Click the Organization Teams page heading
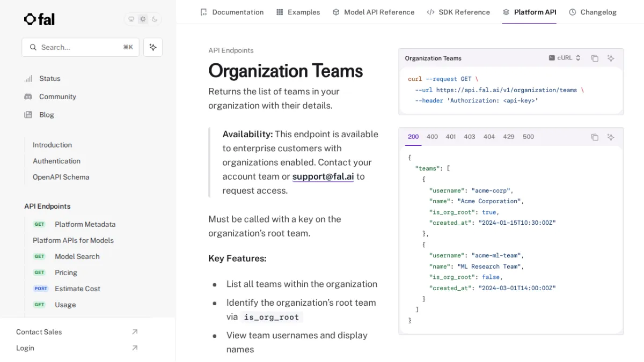The image size is (644, 362). click(x=286, y=71)
